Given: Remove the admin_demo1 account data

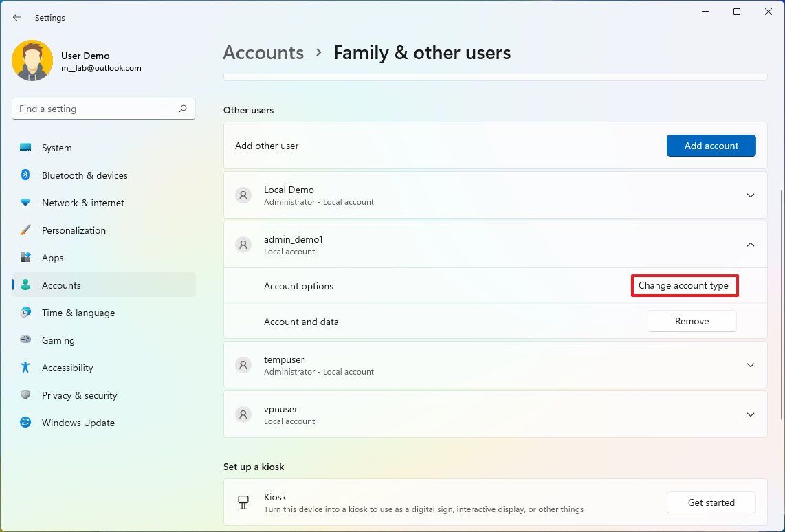Looking at the screenshot, I should [x=692, y=321].
